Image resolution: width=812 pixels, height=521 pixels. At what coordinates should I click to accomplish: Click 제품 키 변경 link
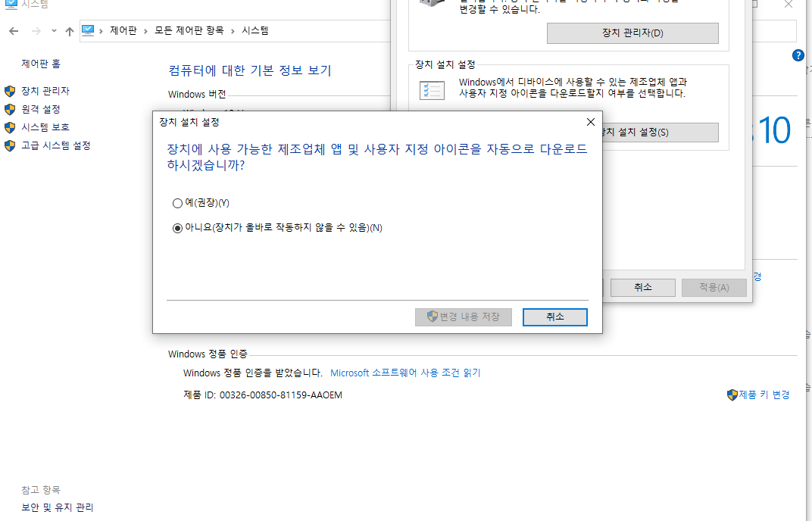point(764,395)
